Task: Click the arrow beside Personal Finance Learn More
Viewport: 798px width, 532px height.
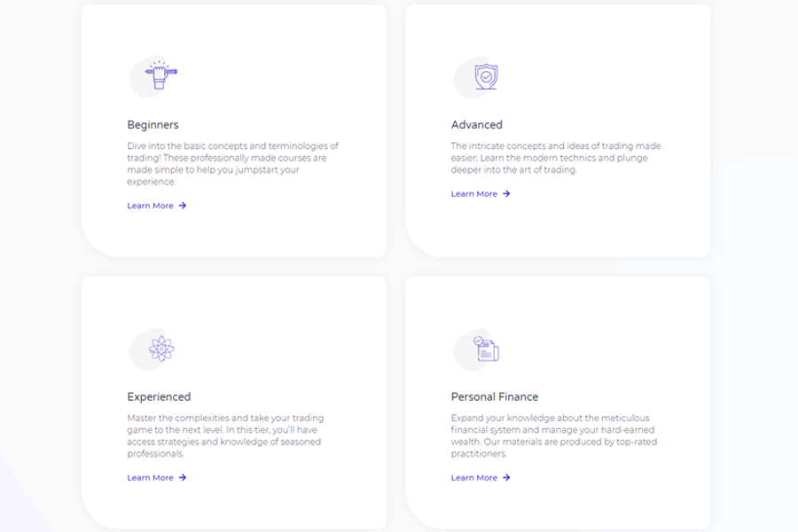Action: click(506, 478)
